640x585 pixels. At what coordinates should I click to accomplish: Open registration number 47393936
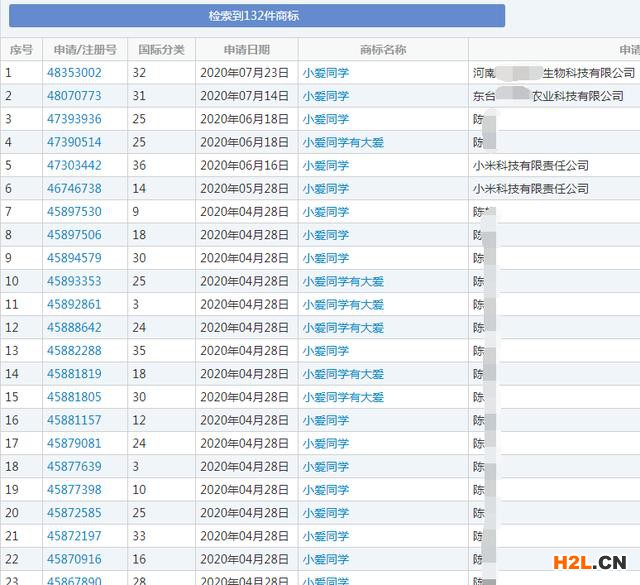click(x=74, y=119)
